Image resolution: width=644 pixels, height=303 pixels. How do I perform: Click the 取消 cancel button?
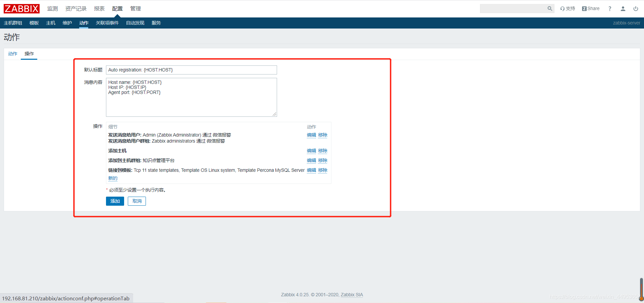(x=137, y=201)
